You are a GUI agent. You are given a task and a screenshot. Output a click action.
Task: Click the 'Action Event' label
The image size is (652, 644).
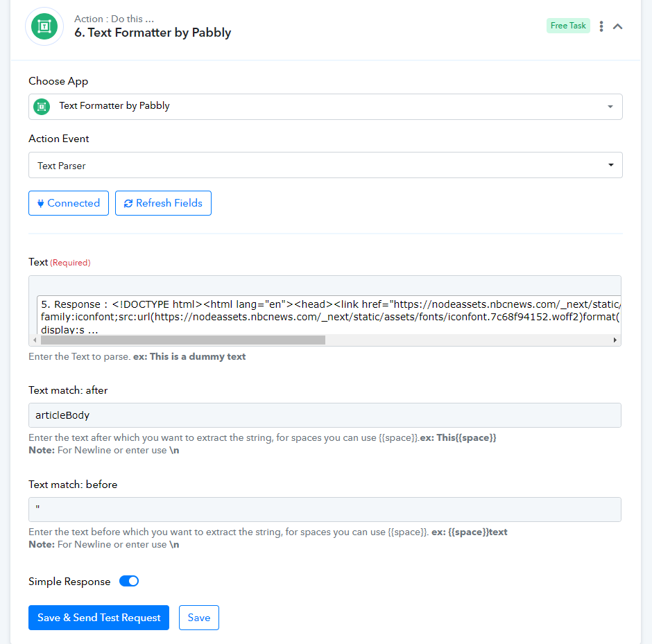pos(59,139)
